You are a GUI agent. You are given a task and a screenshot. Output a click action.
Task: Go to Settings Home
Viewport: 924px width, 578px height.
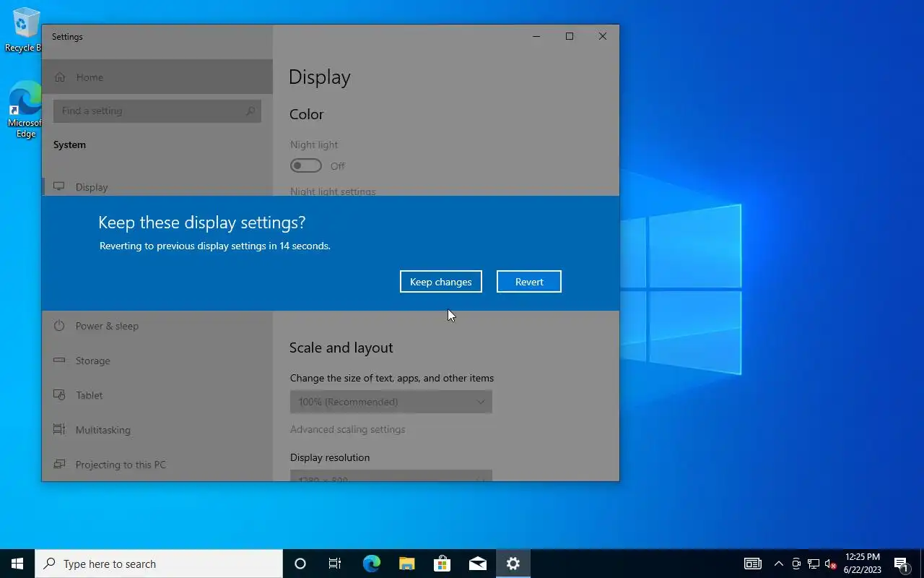tap(157, 77)
